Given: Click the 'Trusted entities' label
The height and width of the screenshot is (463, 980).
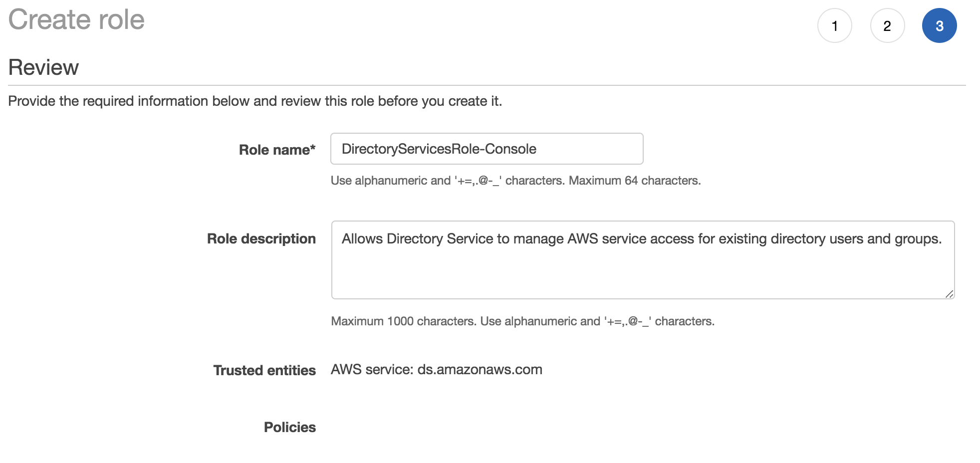Looking at the screenshot, I should pyautogui.click(x=264, y=370).
